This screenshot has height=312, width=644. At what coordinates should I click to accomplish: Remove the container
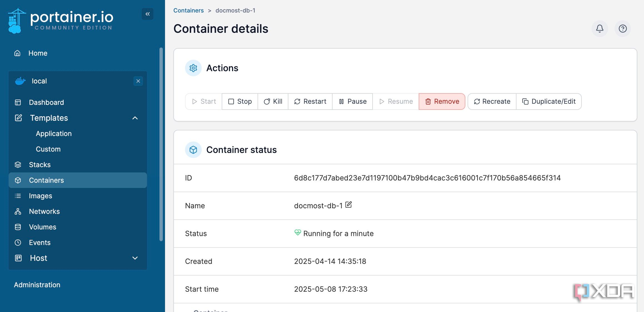click(442, 101)
